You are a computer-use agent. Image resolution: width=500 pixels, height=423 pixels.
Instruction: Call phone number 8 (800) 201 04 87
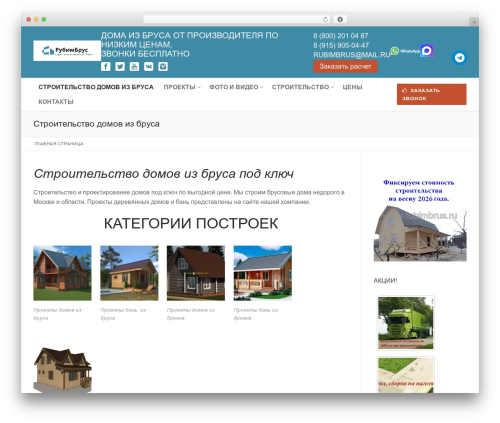(x=341, y=36)
